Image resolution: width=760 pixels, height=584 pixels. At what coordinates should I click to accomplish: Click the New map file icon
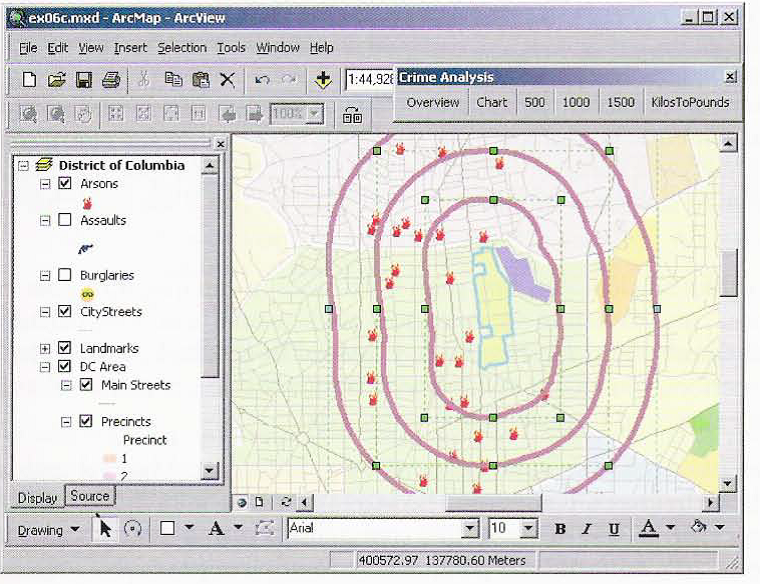[29, 79]
